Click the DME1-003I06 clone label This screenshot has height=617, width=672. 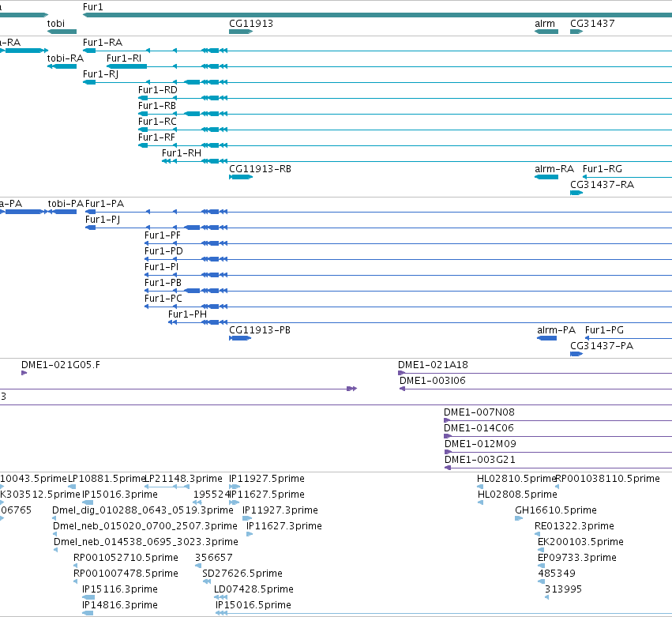click(433, 381)
